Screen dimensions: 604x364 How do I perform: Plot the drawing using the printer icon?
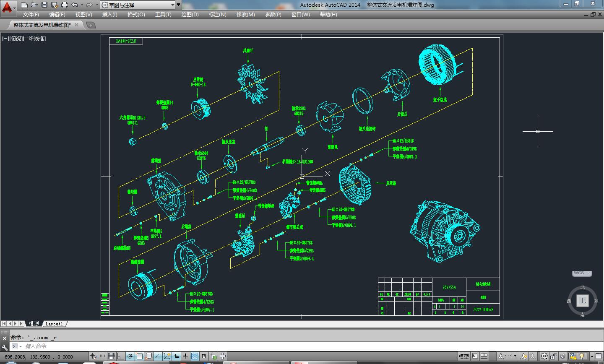[x=65, y=5]
